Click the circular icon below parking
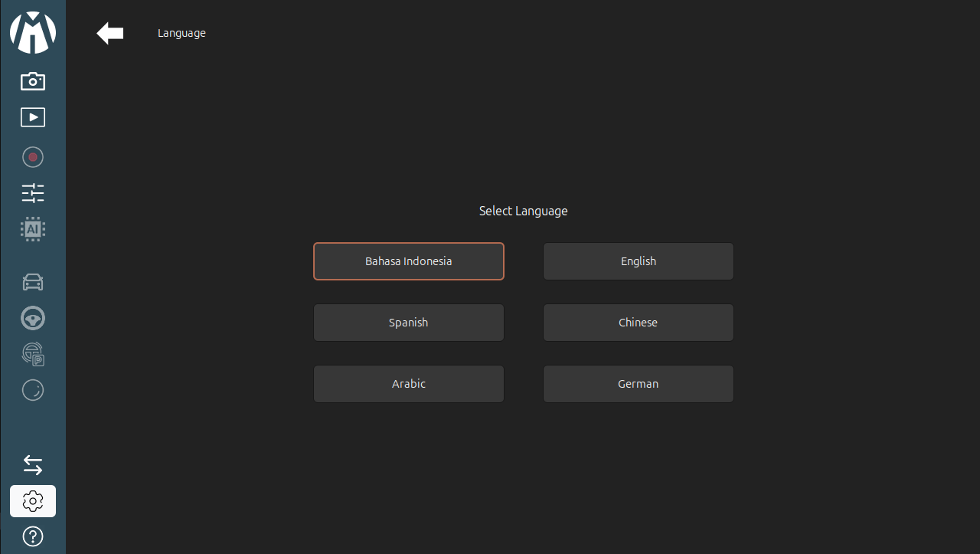The image size is (980, 554). tap(33, 390)
